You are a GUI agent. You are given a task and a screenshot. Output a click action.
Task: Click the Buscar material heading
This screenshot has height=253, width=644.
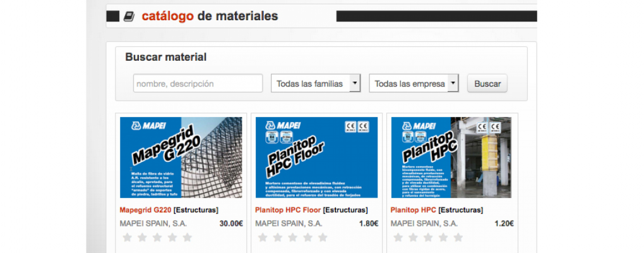coord(166,57)
